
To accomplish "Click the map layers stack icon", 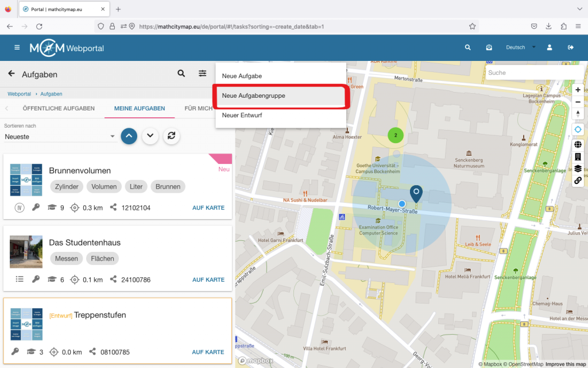I will click(578, 168).
